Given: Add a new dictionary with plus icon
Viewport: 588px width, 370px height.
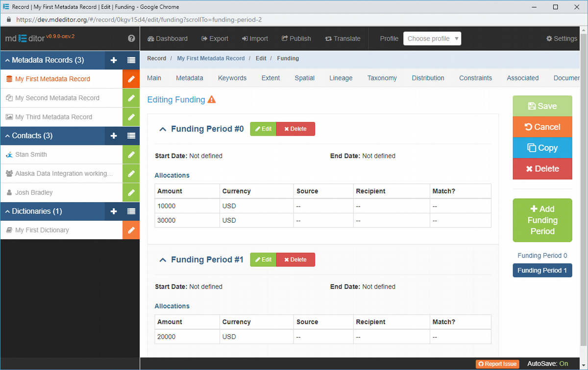Looking at the screenshot, I should (x=114, y=211).
